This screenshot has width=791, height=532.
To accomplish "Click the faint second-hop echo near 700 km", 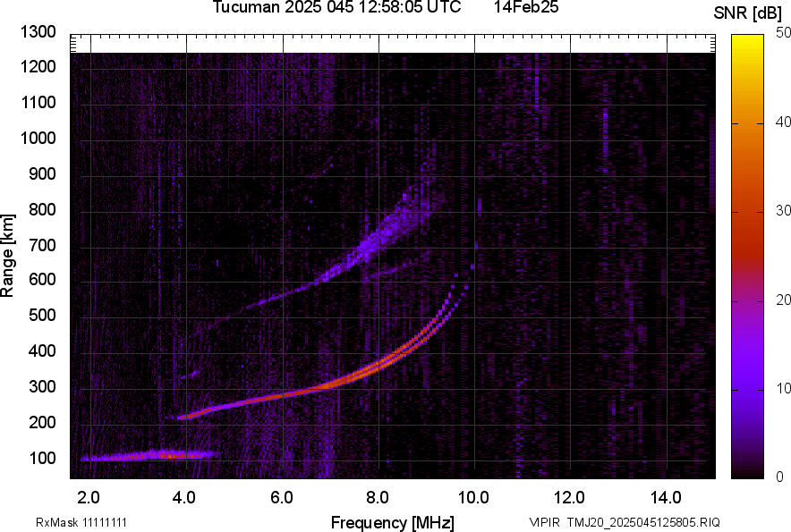I will [x=370, y=245].
